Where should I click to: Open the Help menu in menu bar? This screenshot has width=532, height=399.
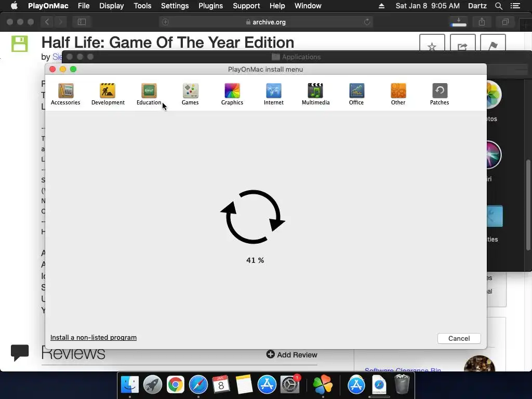click(x=277, y=6)
